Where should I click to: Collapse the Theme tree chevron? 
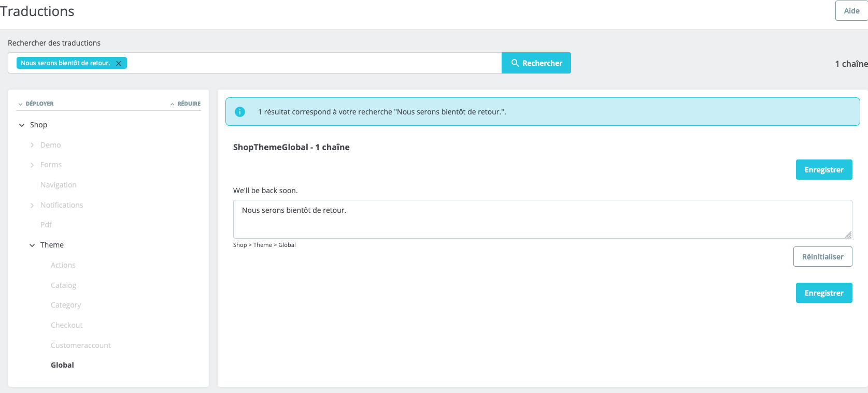pos(32,245)
